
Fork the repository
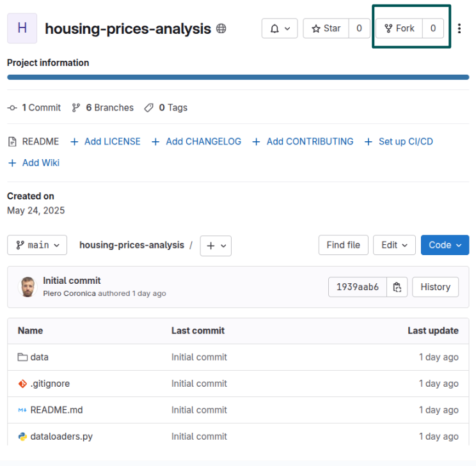pos(399,28)
